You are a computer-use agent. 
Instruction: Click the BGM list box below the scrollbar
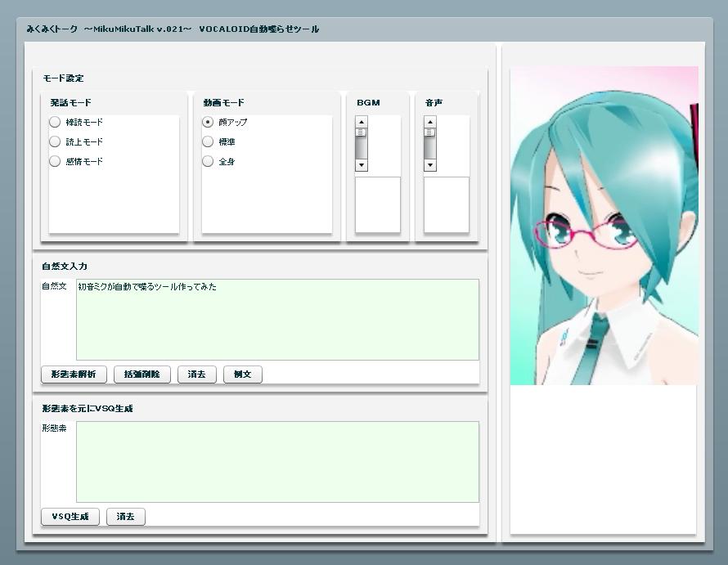(377, 204)
